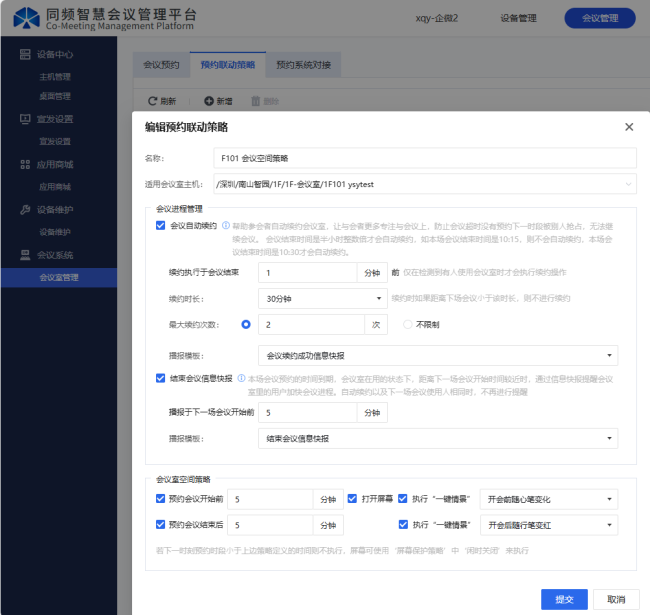This screenshot has width=650, height=615.
Task: Close the 编辑预约联动策略 dialog with X
Action: (x=629, y=127)
